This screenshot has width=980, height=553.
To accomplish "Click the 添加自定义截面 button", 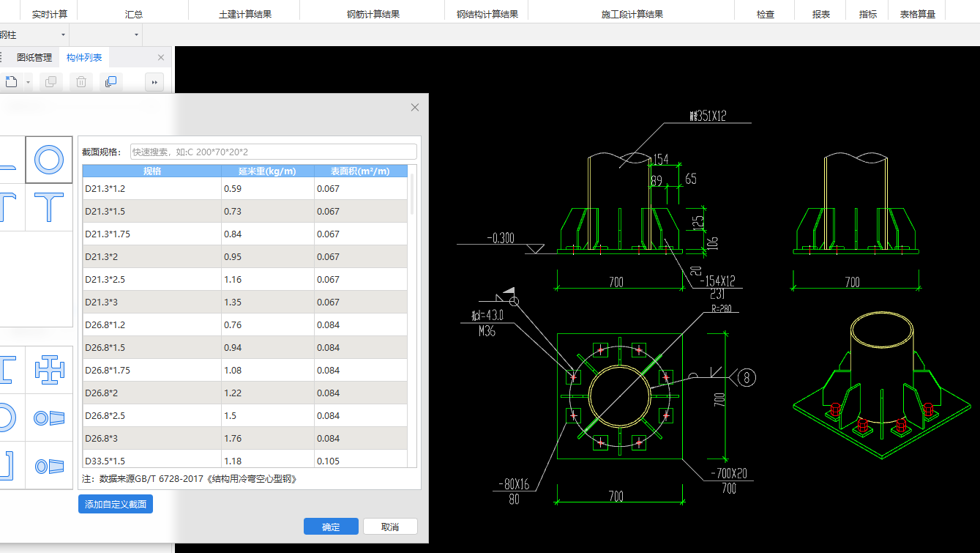I will point(116,504).
